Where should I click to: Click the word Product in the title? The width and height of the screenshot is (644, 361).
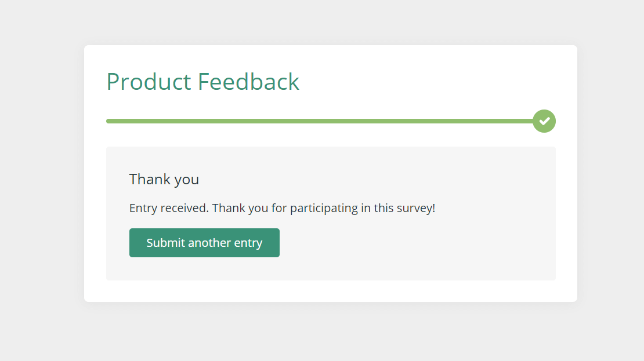[149, 81]
